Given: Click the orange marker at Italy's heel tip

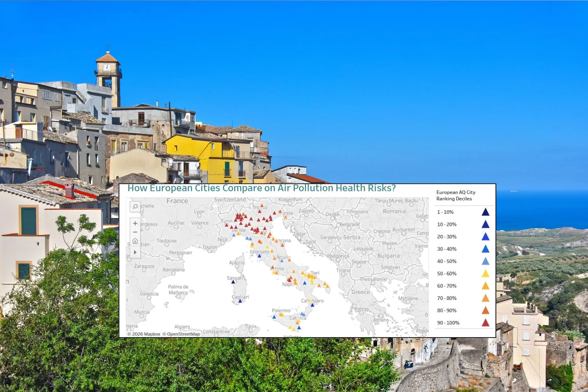Looking at the screenshot, I should 327,286.
